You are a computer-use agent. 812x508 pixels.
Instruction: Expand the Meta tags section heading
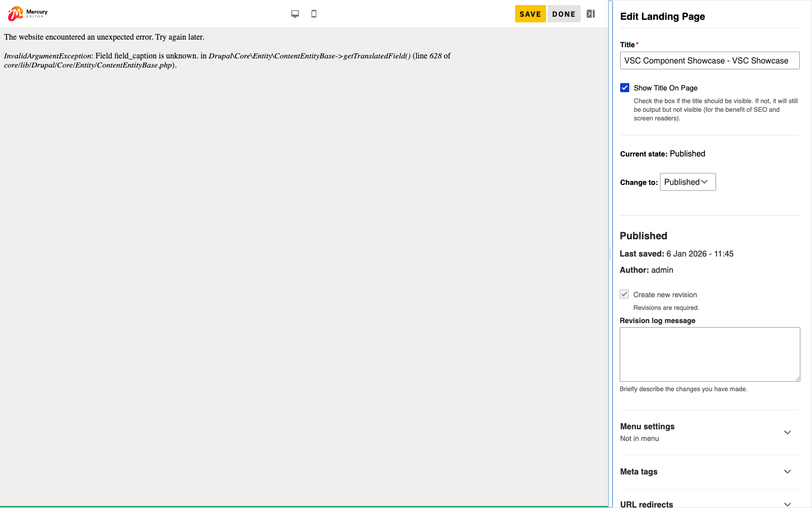point(638,471)
